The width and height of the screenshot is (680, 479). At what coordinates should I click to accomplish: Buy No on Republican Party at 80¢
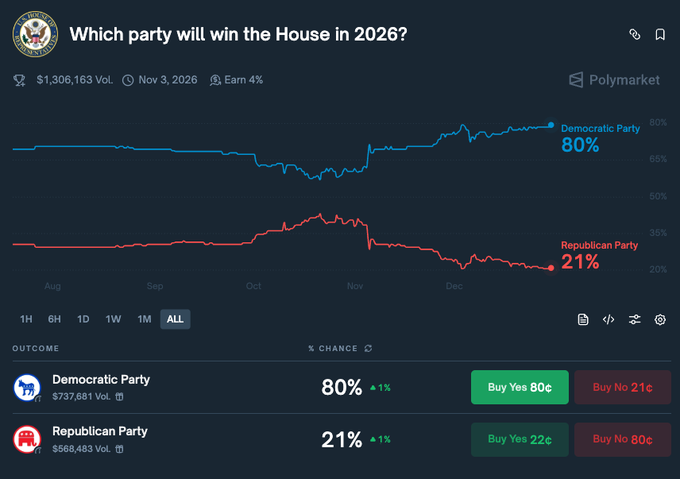click(x=621, y=439)
